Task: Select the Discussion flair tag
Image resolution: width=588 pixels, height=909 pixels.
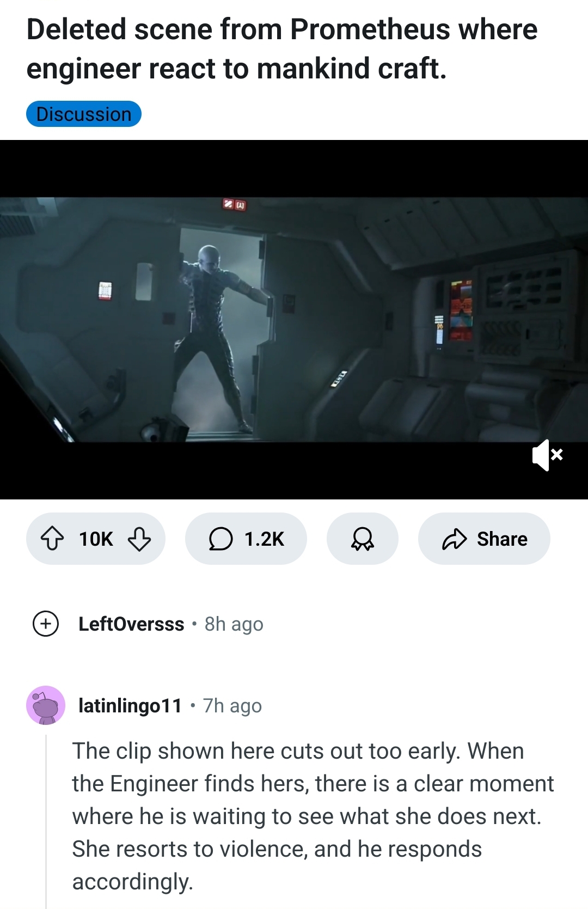Action: click(84, 114)
